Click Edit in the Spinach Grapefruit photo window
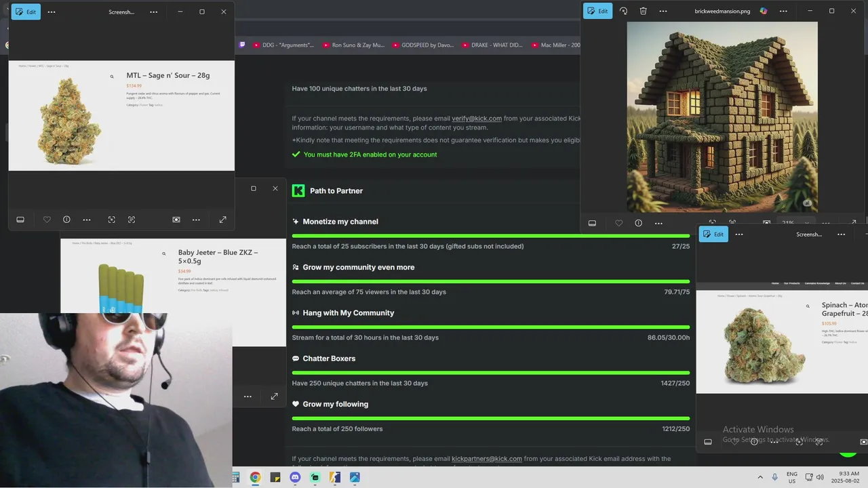 pyautogui.click(x=713, y=234)
